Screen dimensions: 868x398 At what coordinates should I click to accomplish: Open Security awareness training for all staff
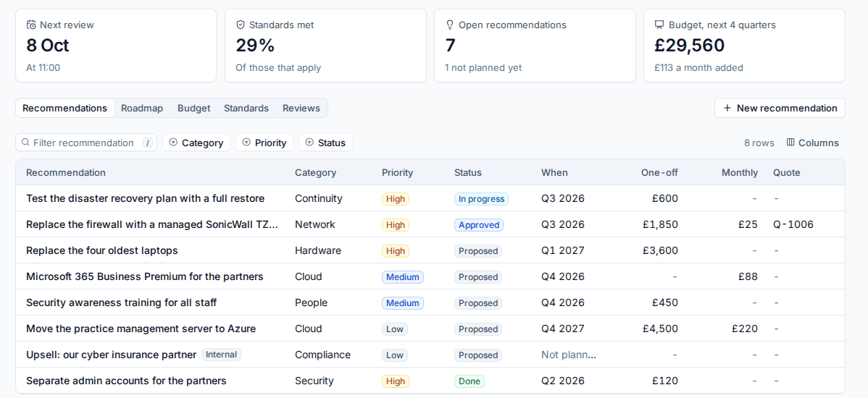pos(430,302)
